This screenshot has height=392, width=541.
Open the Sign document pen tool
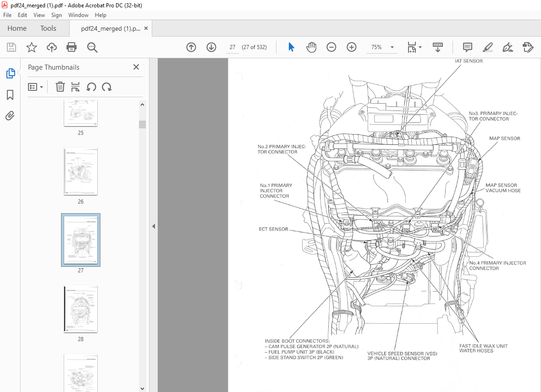pyautogui.click(x=508, y=47)
